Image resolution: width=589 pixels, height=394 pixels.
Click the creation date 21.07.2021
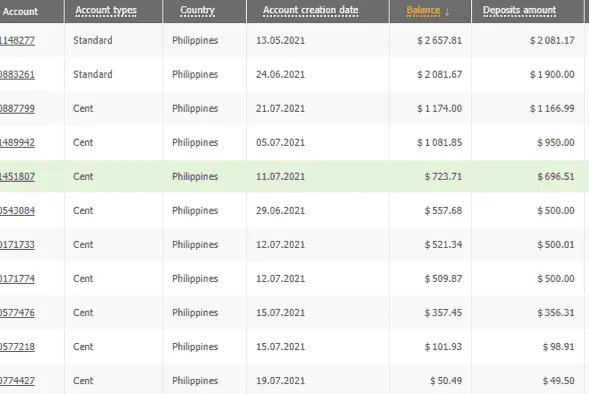[280, 109]
